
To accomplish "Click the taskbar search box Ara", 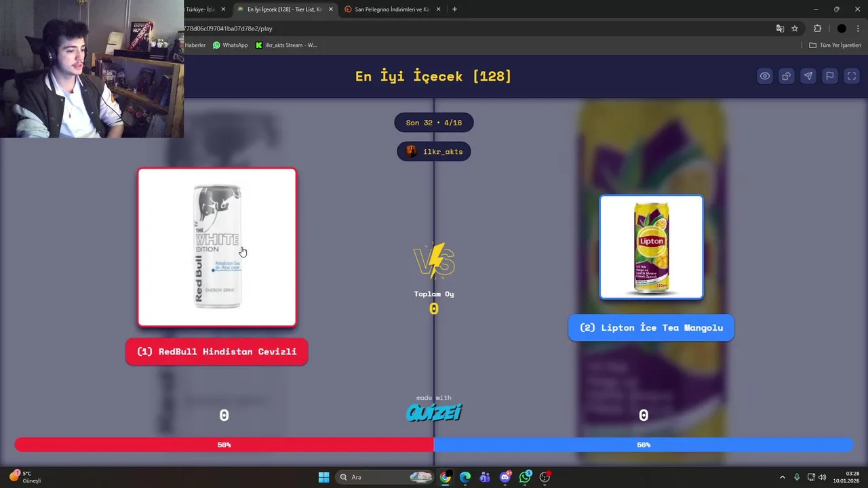I will 384,477.
